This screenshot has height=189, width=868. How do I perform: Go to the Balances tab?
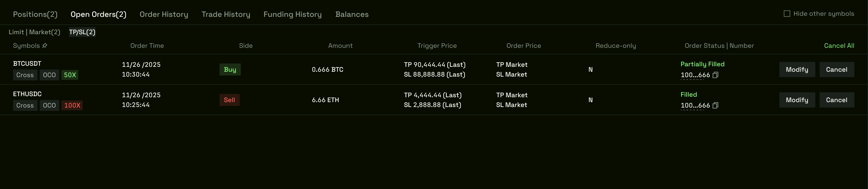point(352,14)
